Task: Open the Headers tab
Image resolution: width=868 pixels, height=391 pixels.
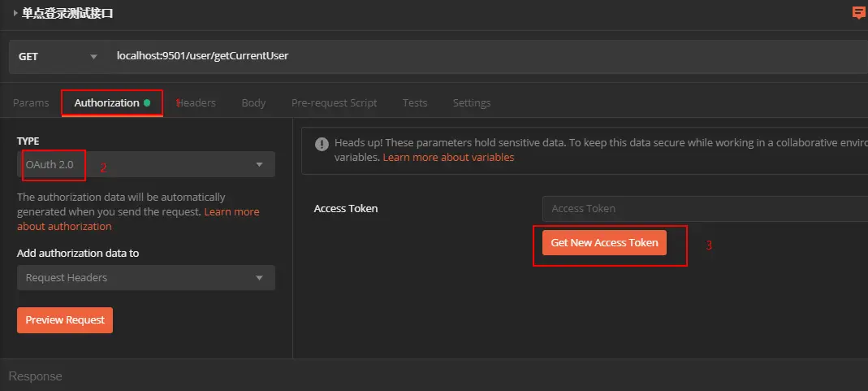Action: tap(196, 103)
